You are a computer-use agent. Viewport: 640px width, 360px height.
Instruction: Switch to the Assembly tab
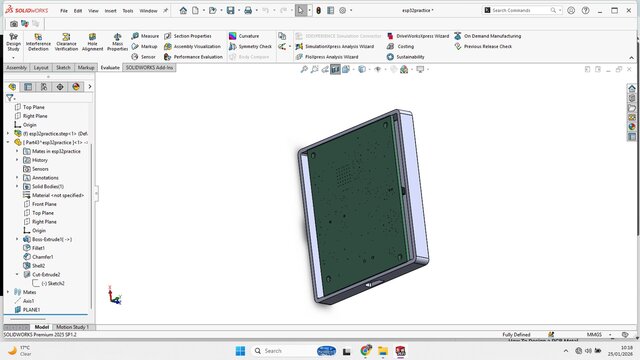(x=16, y=68)
